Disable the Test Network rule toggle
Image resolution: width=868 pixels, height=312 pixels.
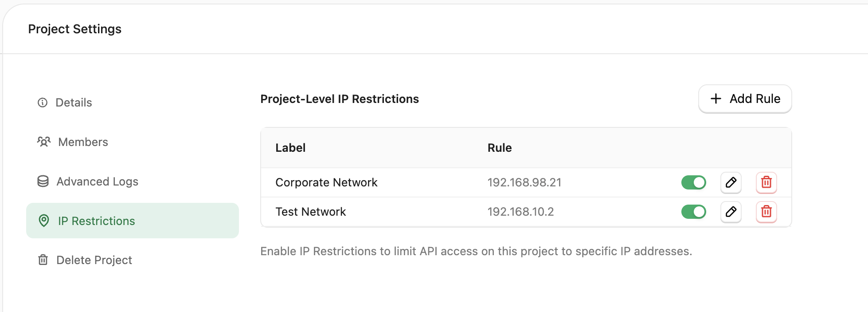click(x=694, y=212)
